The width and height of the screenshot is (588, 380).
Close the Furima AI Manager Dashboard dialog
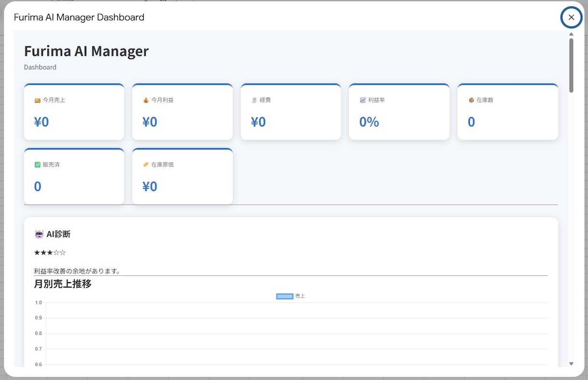click(x=571, y=17)
